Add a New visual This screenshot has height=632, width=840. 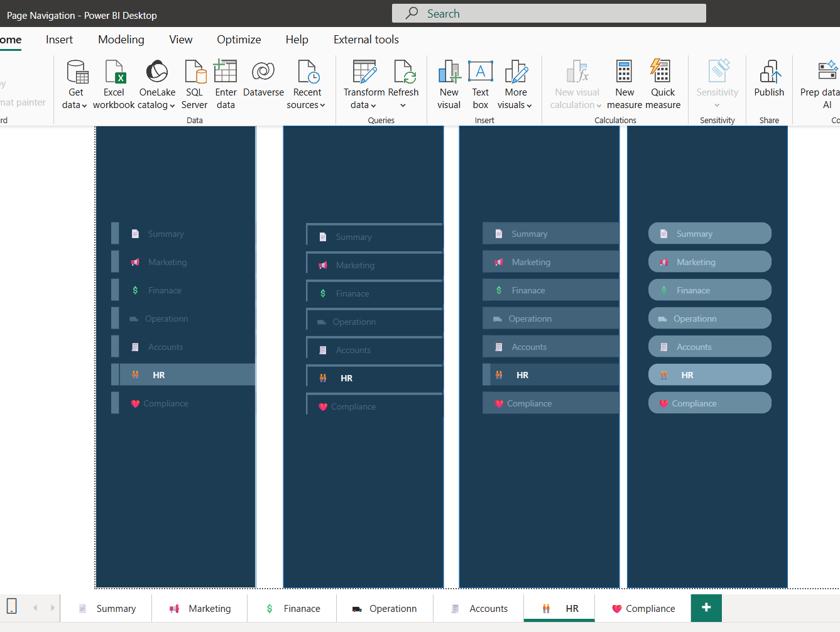449,72
